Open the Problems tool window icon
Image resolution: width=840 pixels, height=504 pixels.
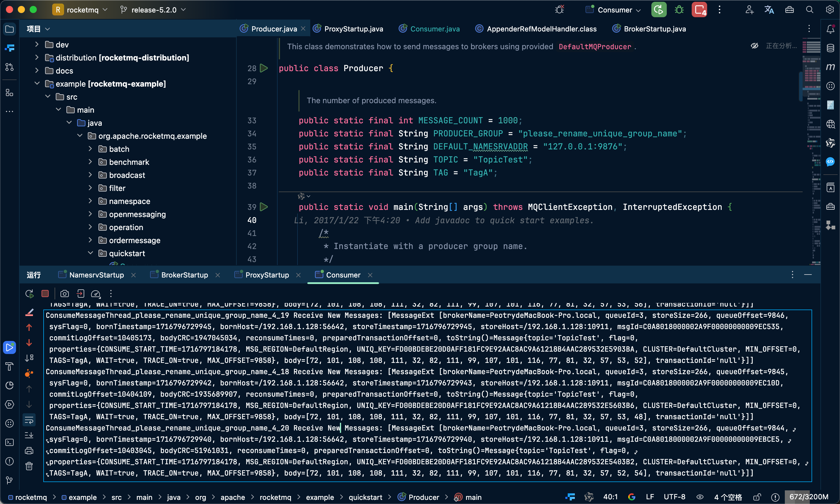pos(9,461)
